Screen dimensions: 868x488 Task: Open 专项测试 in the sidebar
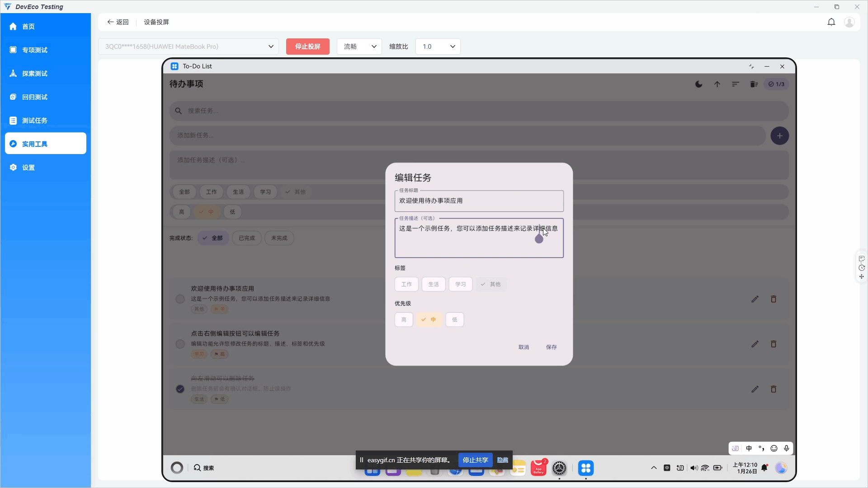click(35, 50)
